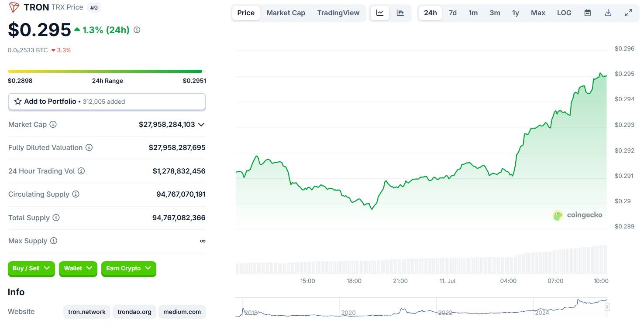Select the Market Cap chart tab
The height and width of the screenshot is (327, 644).
286,13
